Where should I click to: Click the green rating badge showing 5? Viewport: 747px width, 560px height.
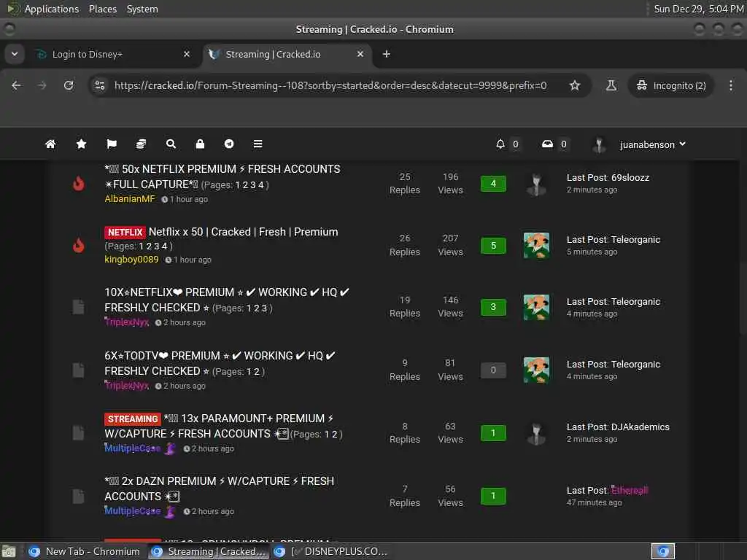point(493,246)
